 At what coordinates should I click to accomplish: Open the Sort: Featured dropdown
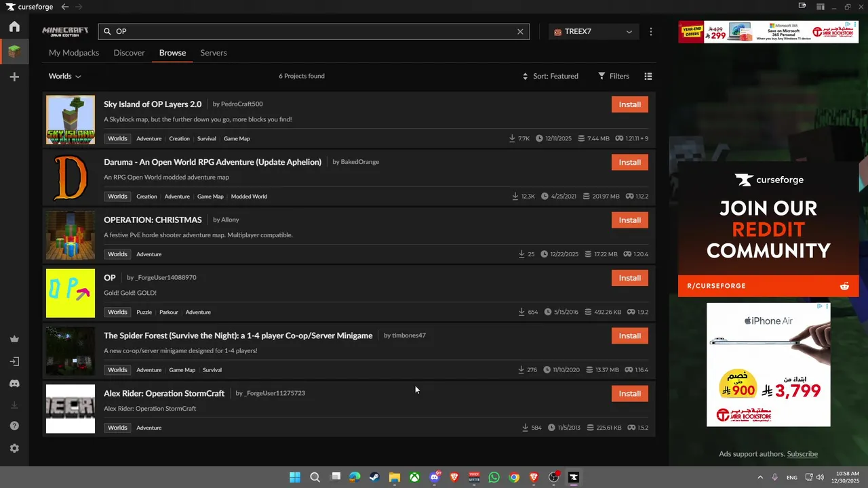(x=550, y=77)
